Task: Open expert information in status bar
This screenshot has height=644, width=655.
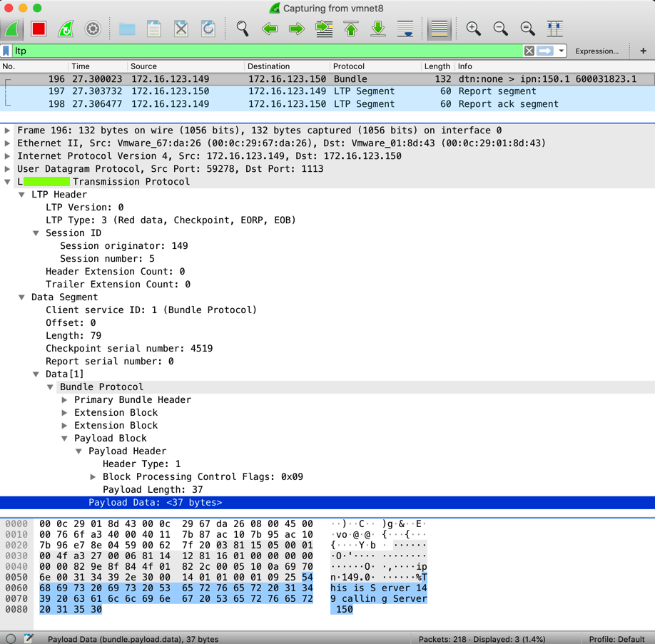Action: click(11, 638)
